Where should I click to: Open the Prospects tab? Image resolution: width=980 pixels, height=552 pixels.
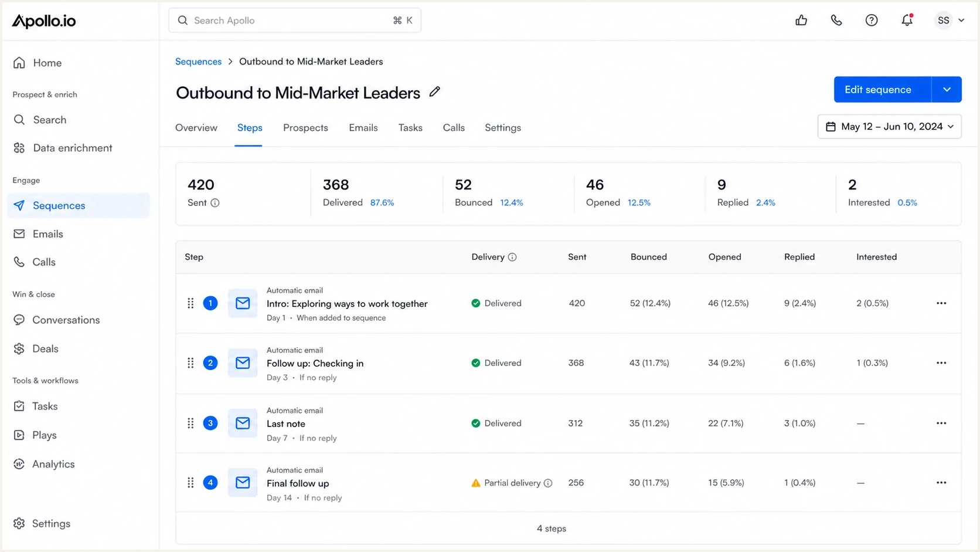[x=305, y=128]
